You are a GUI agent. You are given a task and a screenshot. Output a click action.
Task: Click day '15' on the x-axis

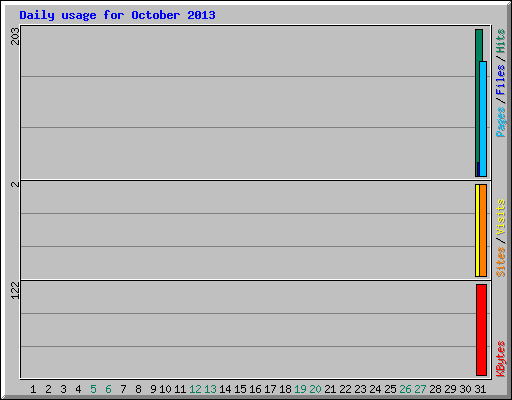[240, 389]
